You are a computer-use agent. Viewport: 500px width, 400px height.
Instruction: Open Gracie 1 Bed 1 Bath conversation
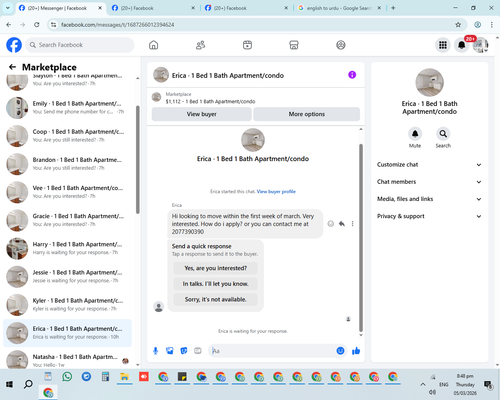(x=68, y=220)
